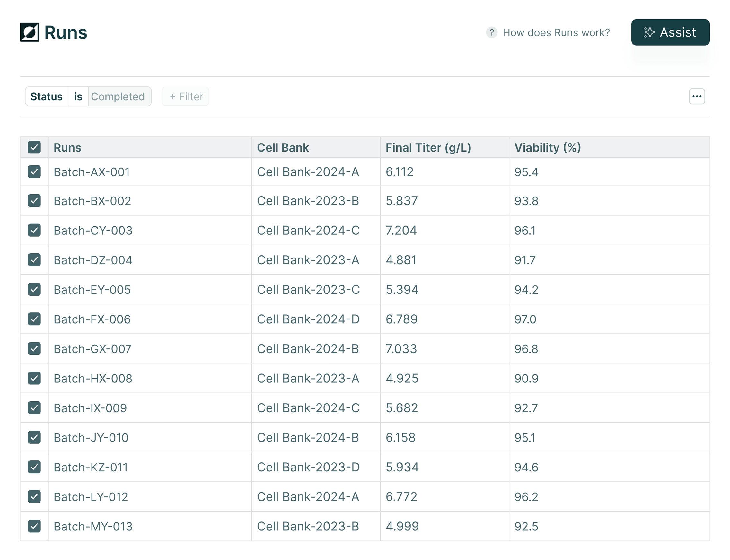Sort by the Final Titer (g/L) column header
The height and width of the screenshot is (560, 730).
point(428,147)
